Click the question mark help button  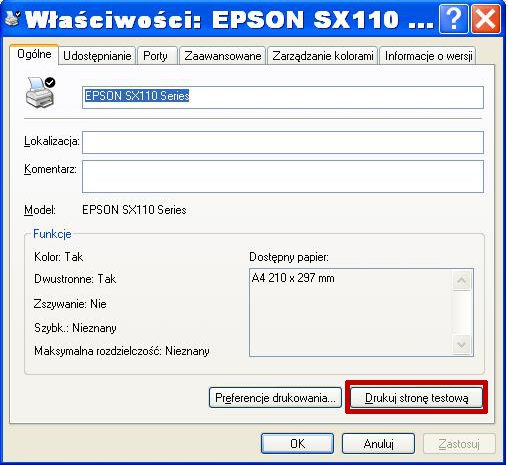click(x=453, y=19)
